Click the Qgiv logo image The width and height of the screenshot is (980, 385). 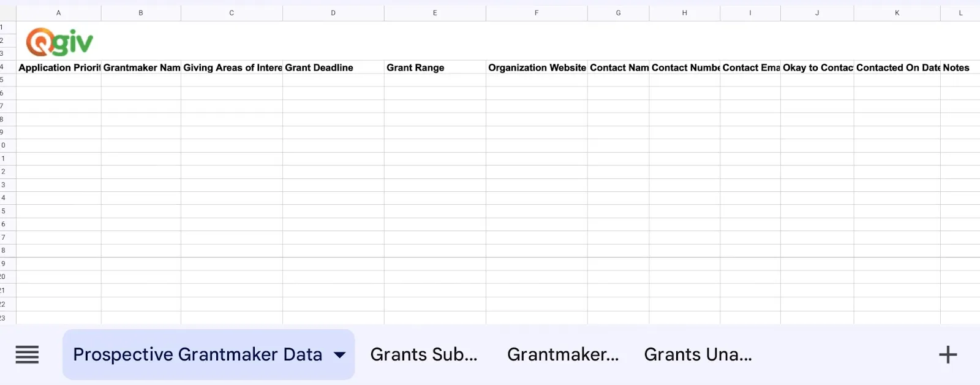point(59,42)
